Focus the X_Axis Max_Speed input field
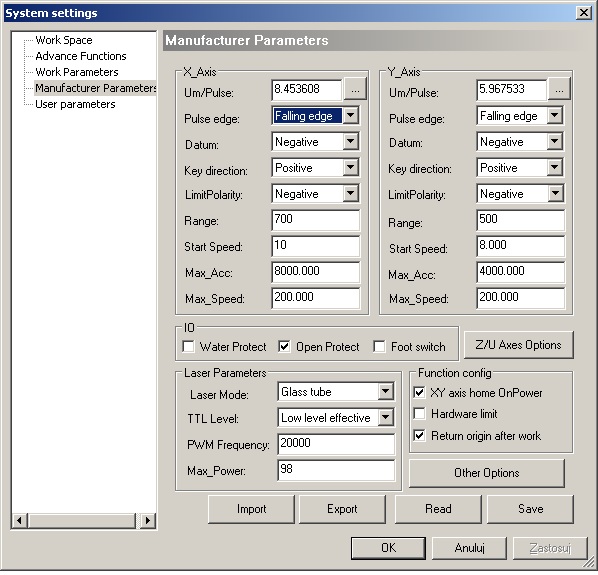This screenshot has width=598, height=575. click(315, 297)
